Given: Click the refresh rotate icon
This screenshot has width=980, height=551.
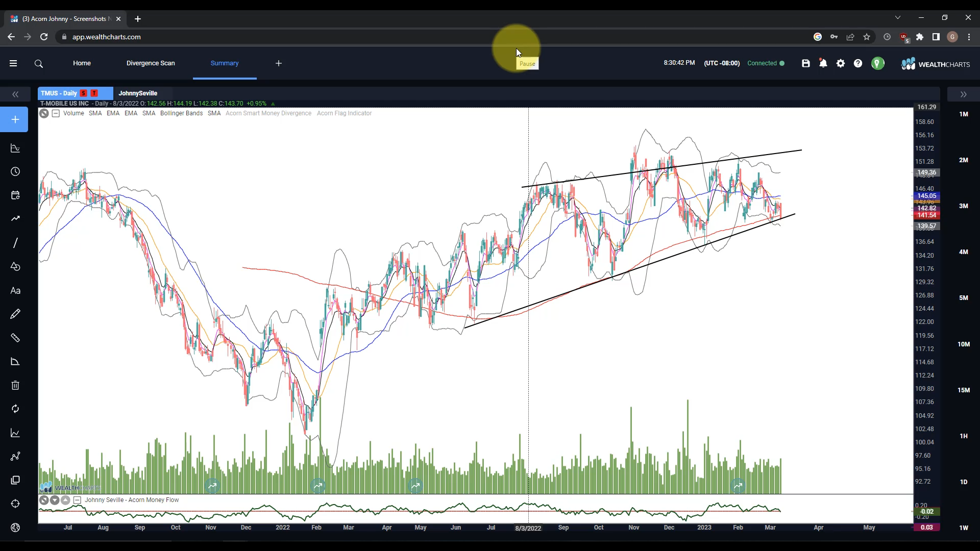Looking at the screenshot, I should pos(15,409).
